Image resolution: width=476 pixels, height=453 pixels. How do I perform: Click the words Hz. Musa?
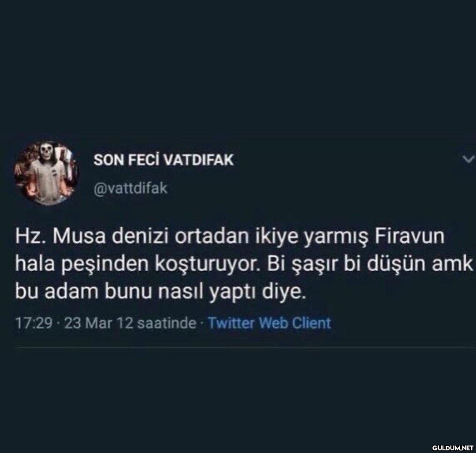(61, 236)
